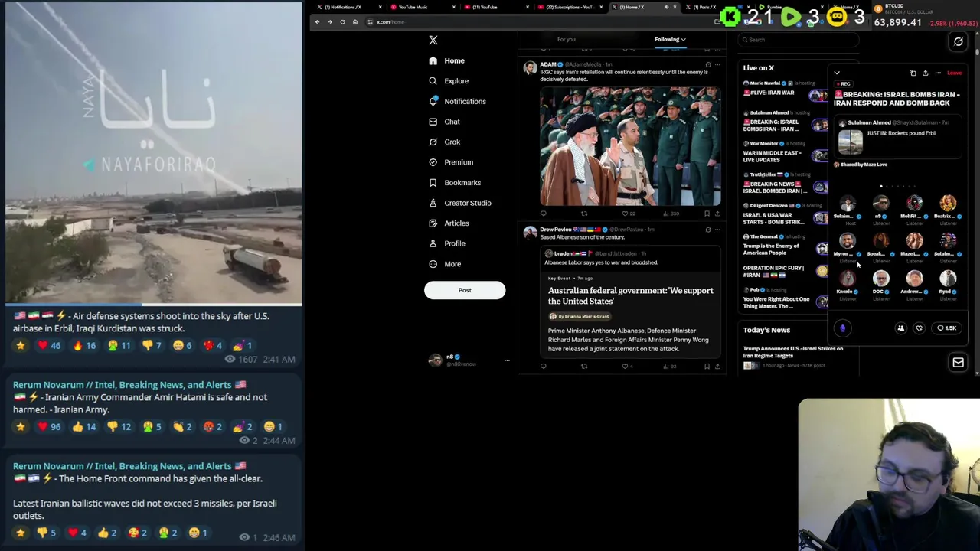Open the Following tab dropdown
This screenshot has height=551, width=980.
[670, 39]
